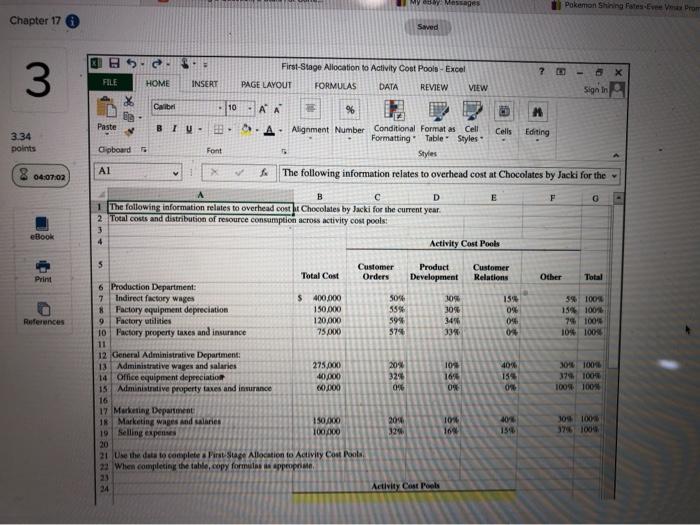The image size is (700, 525).
Task: Open the Borders dropdown arrow
Action: click(x=229, y=130)
